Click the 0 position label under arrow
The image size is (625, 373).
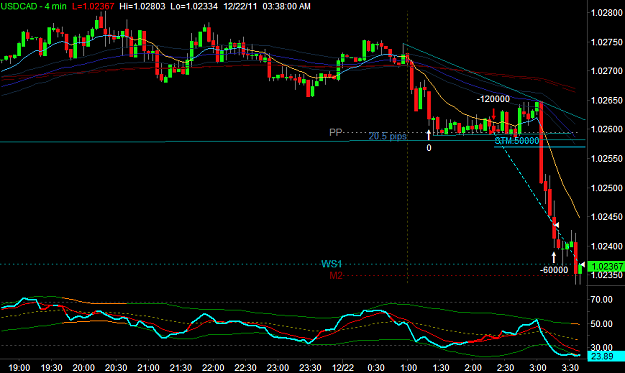tap(428, 148)
